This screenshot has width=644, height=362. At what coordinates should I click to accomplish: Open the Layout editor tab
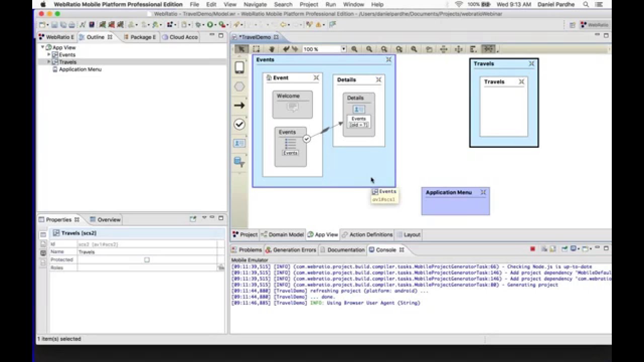click(408, 235)
